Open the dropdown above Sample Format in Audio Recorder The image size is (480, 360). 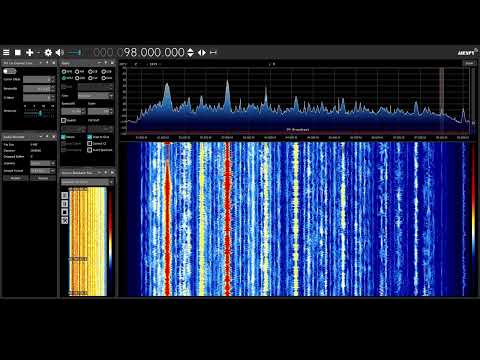click(x=43, y=163)
